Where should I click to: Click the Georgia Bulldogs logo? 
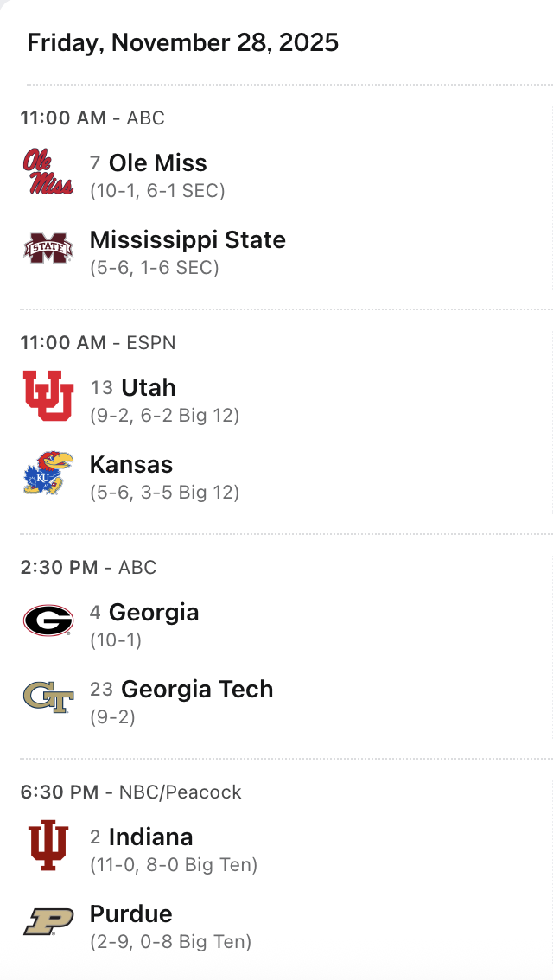(48, 620)
